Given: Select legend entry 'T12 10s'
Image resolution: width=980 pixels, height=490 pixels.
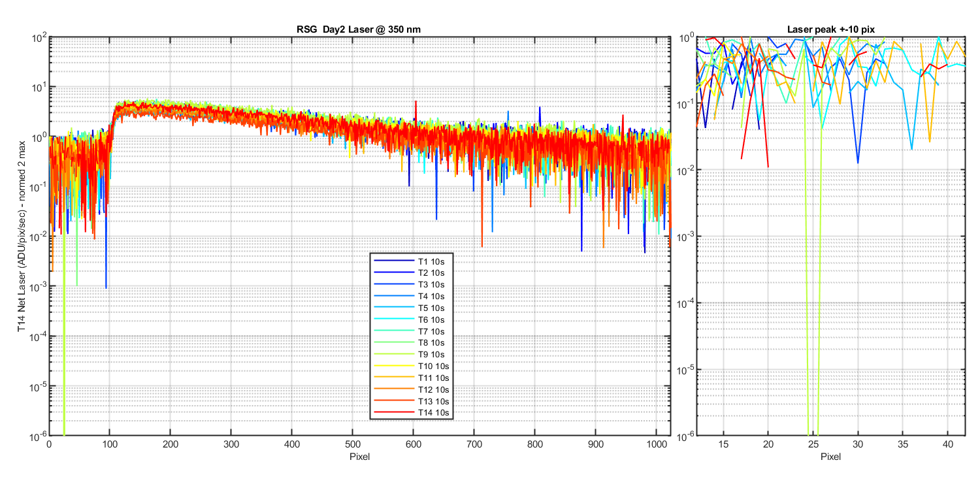Looking at the screenshot, I should tap(413, 389).
